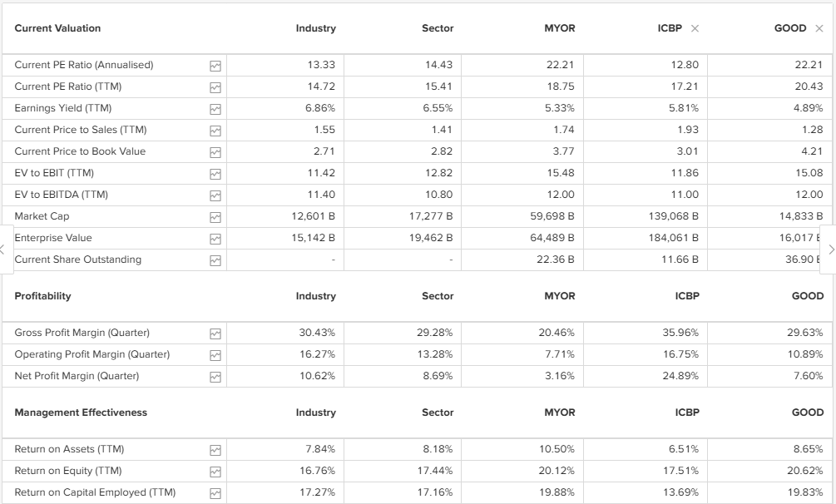Click the MYOR column header
Image resolution: width=836 pixels, height=504 pixels.
[559, 28]
